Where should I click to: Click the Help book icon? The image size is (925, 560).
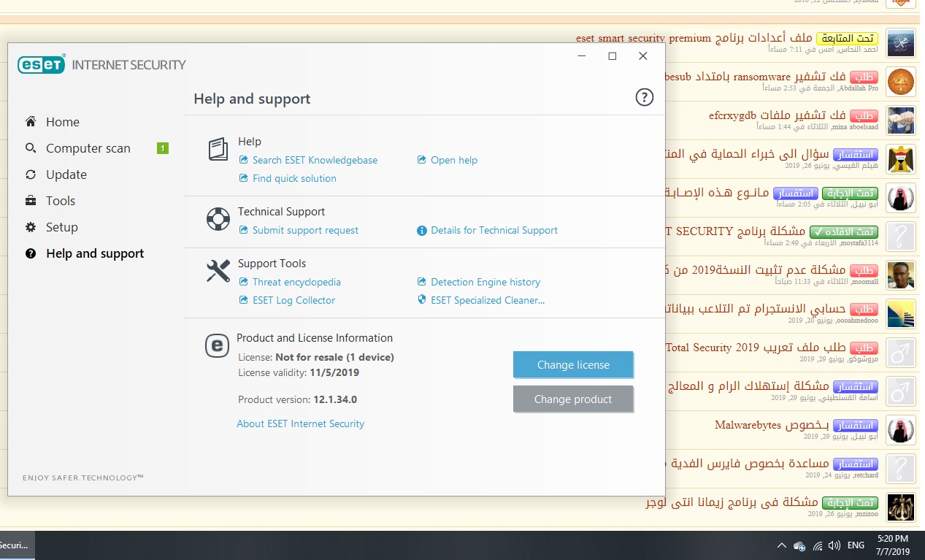(x=218, y=150)
